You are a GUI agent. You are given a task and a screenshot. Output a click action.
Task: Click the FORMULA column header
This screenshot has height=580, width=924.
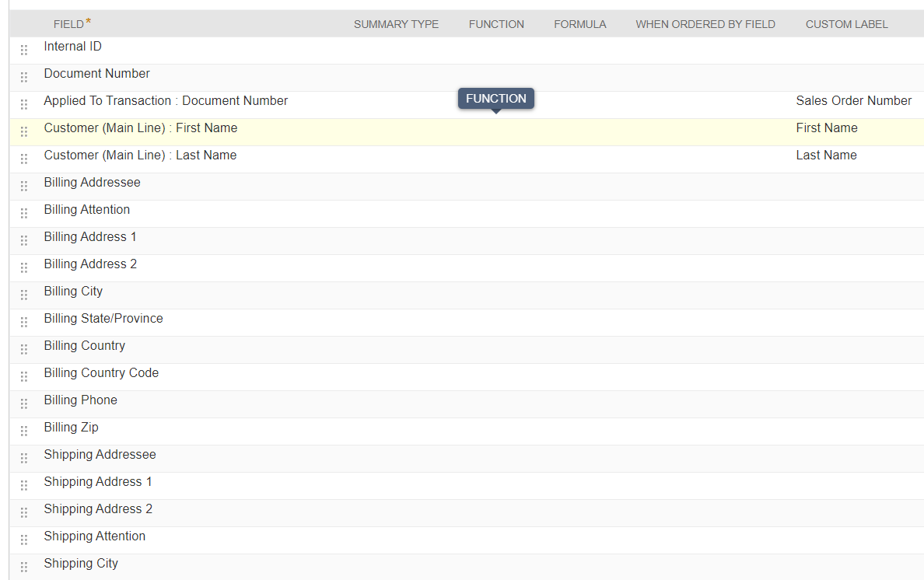579,24
